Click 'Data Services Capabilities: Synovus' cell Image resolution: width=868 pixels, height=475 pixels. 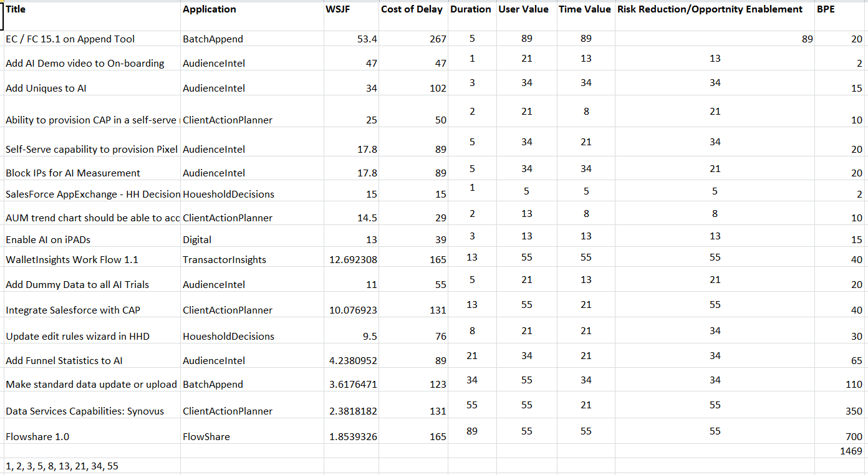point(92,405)
